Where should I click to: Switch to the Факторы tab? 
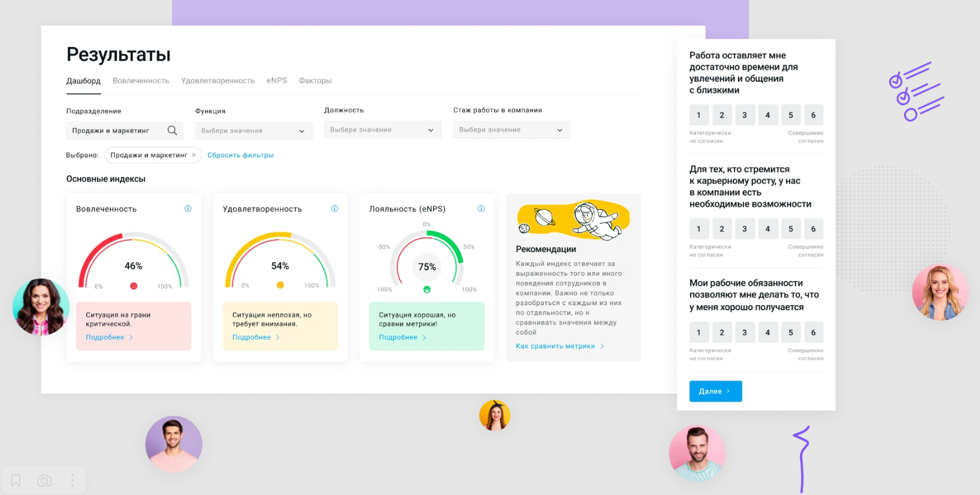click(x=316, y=81)
